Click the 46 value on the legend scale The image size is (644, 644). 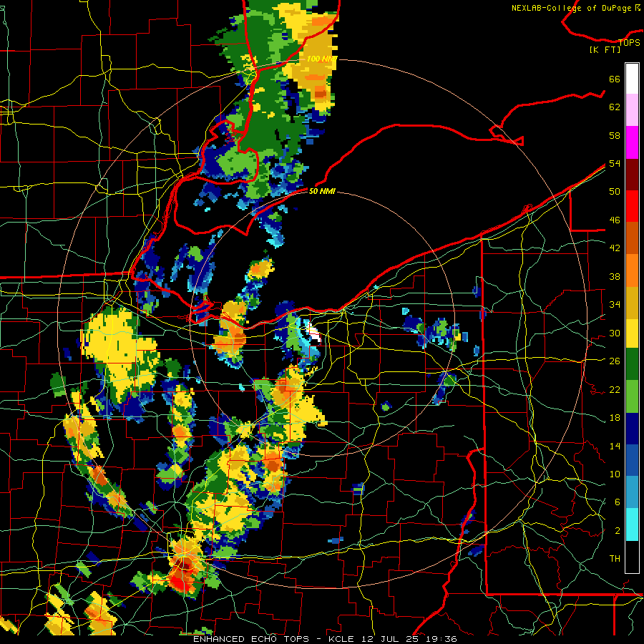click(615, 220)
